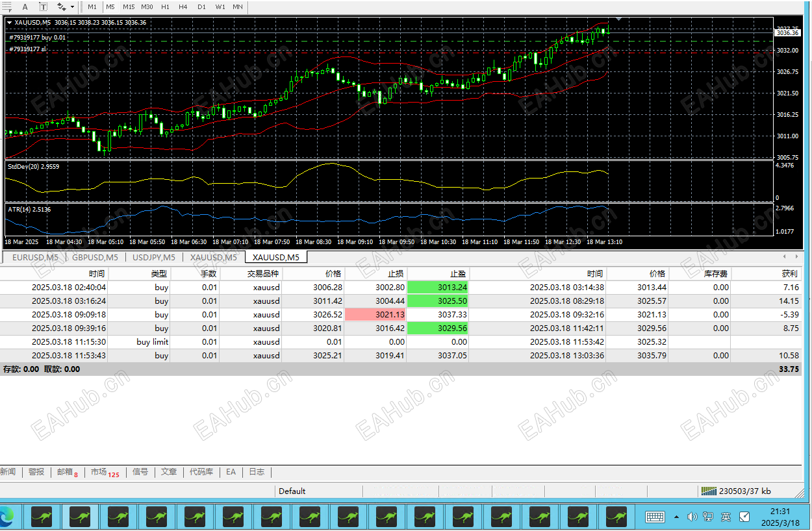Click the red stop loss cell 3021.13
This screenshot has width=812, height=531.
click(x=376, y=314)
